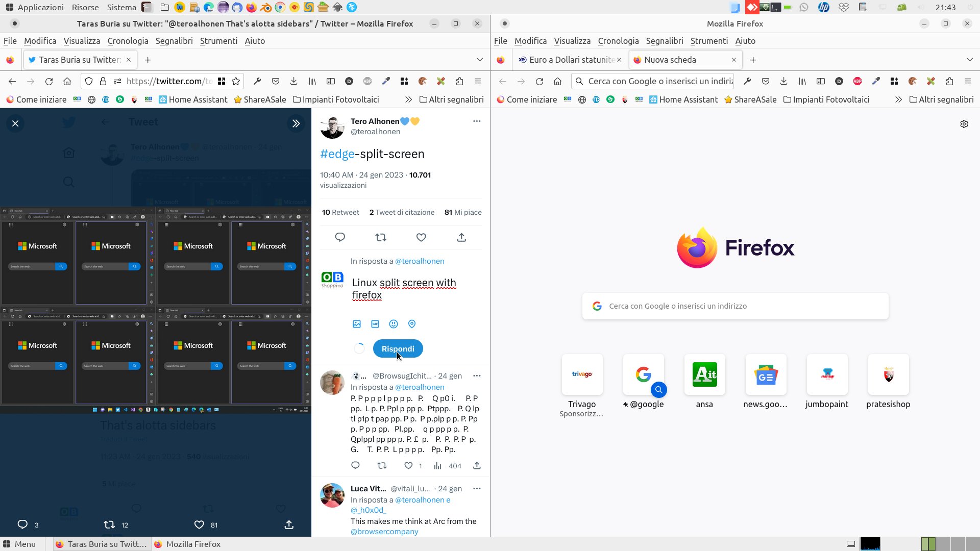
Task: Share tweet via upload icon under stats
Action: (461, 237)
